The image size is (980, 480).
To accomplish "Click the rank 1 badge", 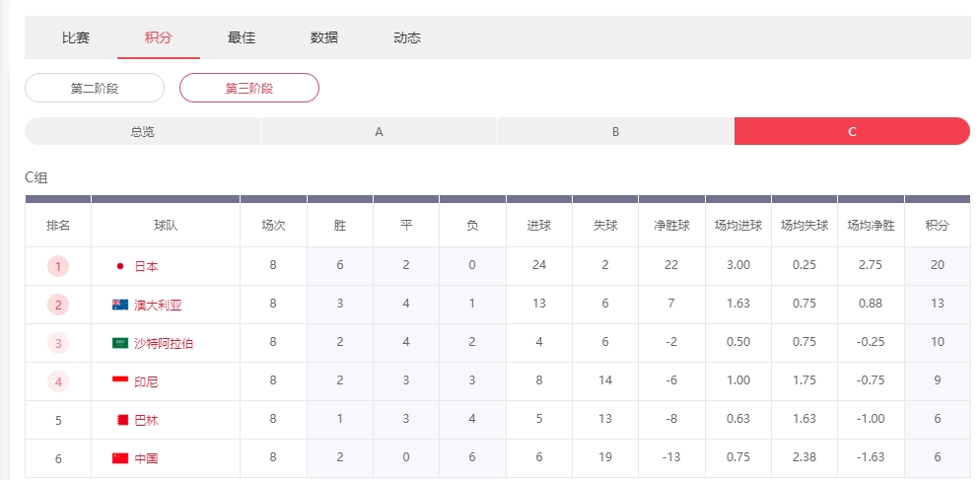I will tap(58, 266).
